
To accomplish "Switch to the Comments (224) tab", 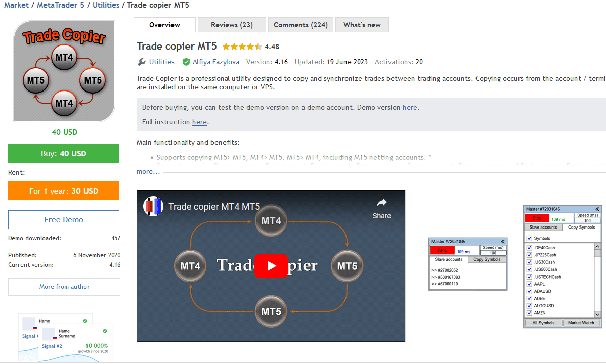I will click(300, 25).
